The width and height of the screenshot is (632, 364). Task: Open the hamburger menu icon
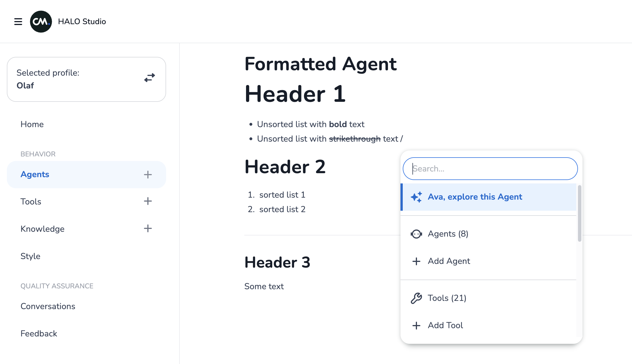(18, 22)
